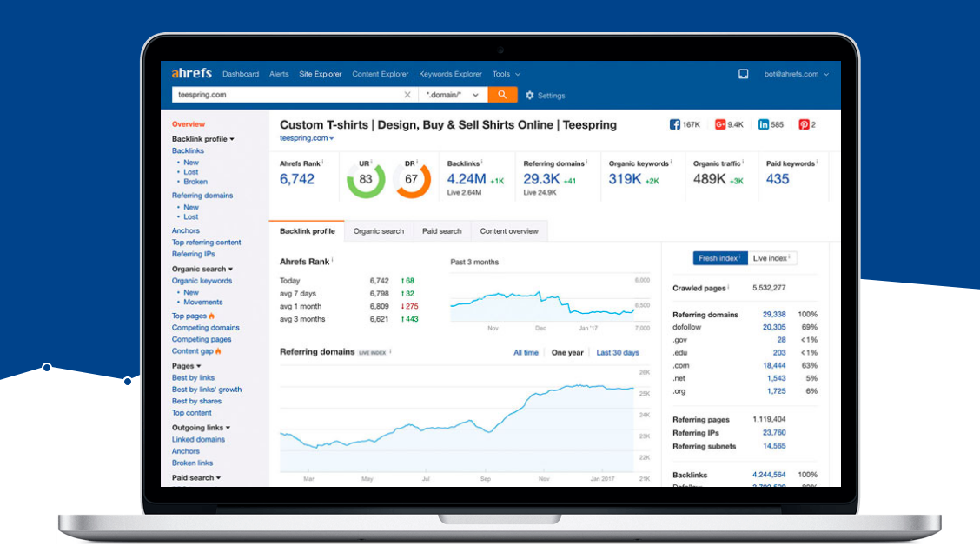Show All time referring domains
Viewport: 980px width, 546px height.
coord(526,353)
